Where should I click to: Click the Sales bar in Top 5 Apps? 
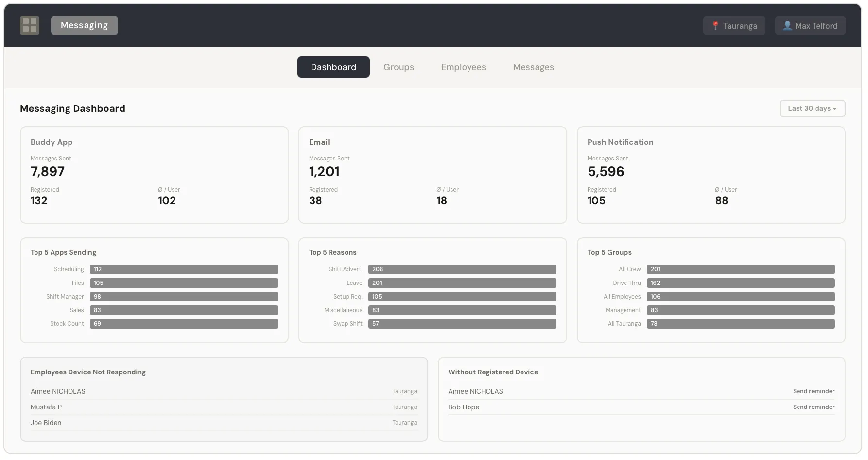click(x=184, y=310)
